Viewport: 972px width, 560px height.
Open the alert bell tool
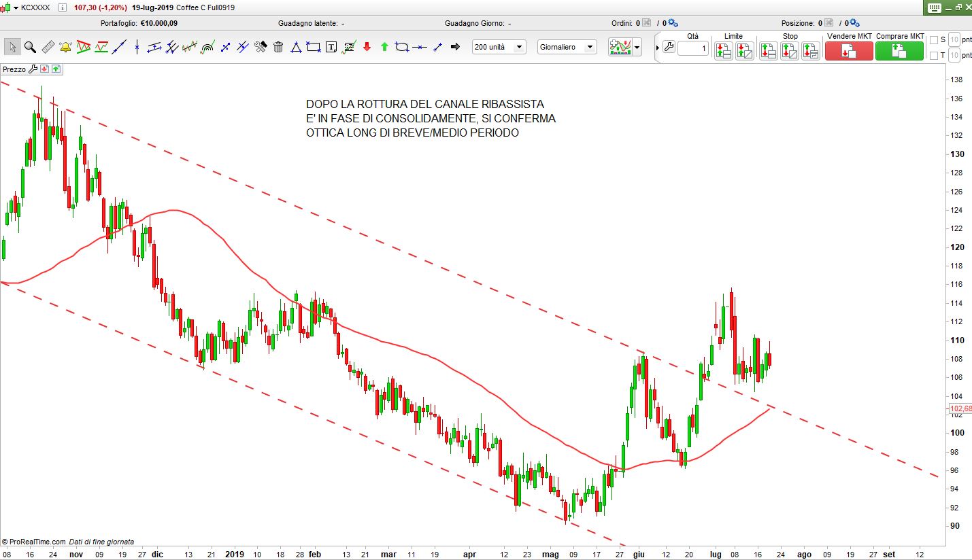tap(66, 47)
